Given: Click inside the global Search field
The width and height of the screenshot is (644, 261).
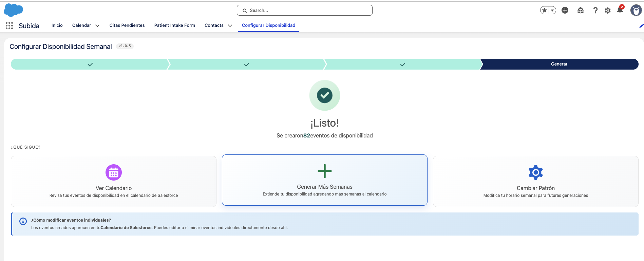Looking at the screenshot, I should tap(305, 10).
